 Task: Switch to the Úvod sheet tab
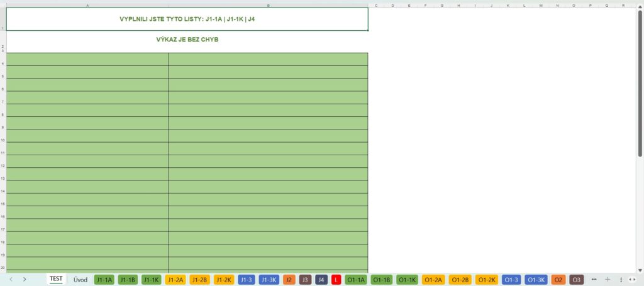[x=80, y=279]
